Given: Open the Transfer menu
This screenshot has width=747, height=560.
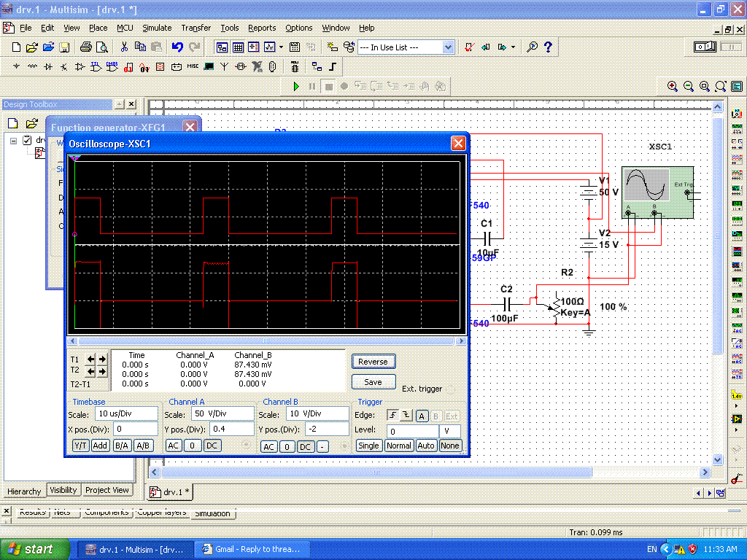Looking at the screenshot, I should click(196, 28).
